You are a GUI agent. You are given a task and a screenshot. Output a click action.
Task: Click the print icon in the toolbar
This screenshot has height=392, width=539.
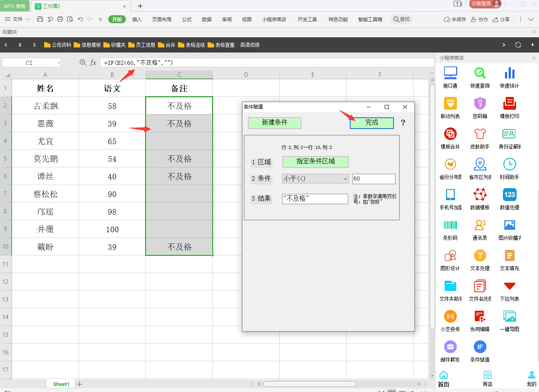click(x=60, y=19)
